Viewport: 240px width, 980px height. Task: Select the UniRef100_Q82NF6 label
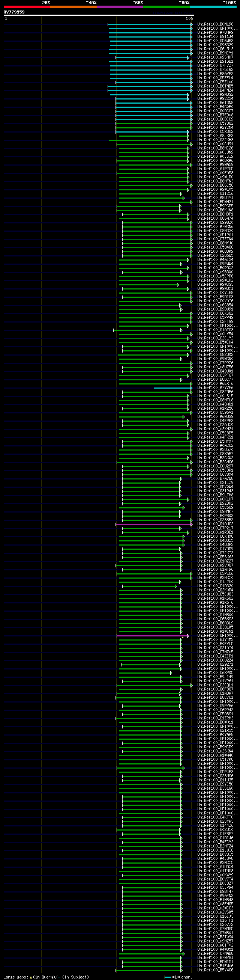[x=215, y=392]
